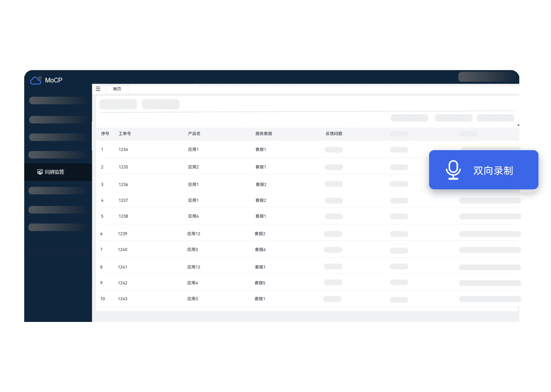Click work order number 1243
The height and width of the screenshot is (392, 551).
[123, 299]
